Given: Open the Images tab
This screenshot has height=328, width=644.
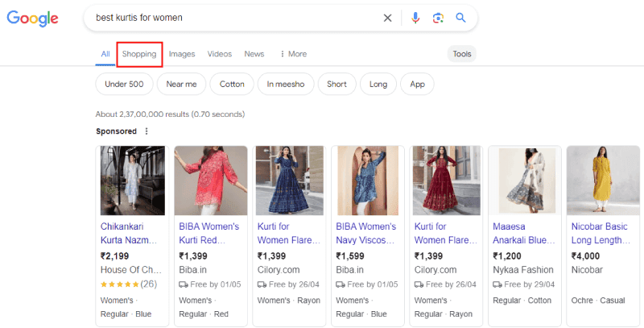Looking at the screenshot, I should click(x=182, y=54).
